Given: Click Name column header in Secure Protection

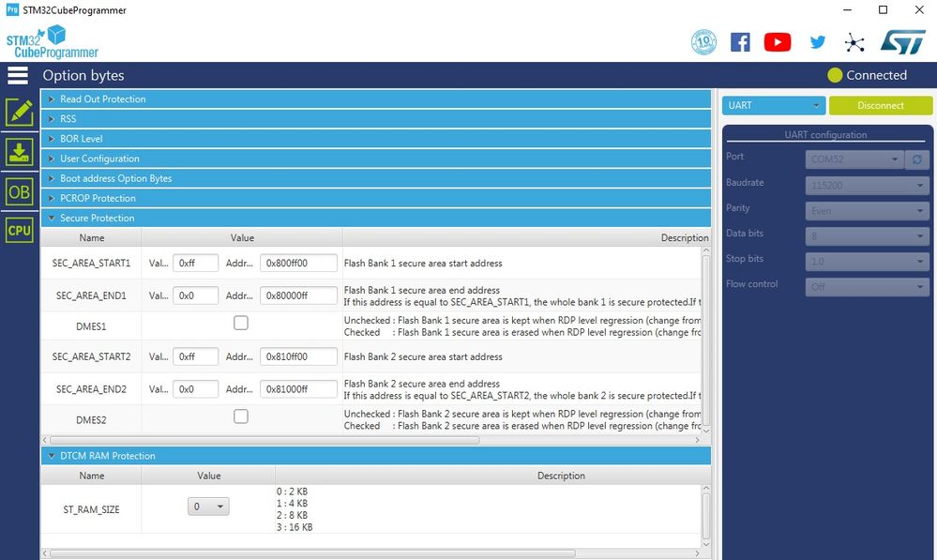Looking at the screenshot, I should (x=91, y=238).
